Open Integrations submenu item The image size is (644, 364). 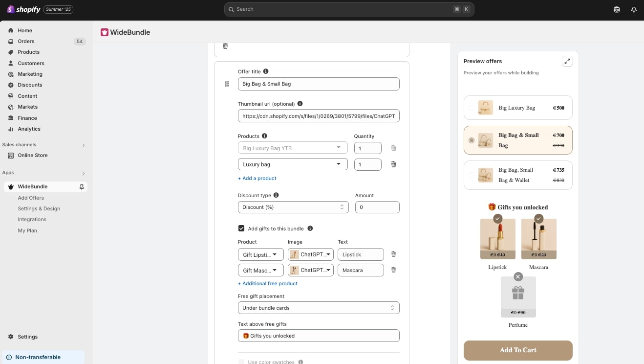coord(32,219)
